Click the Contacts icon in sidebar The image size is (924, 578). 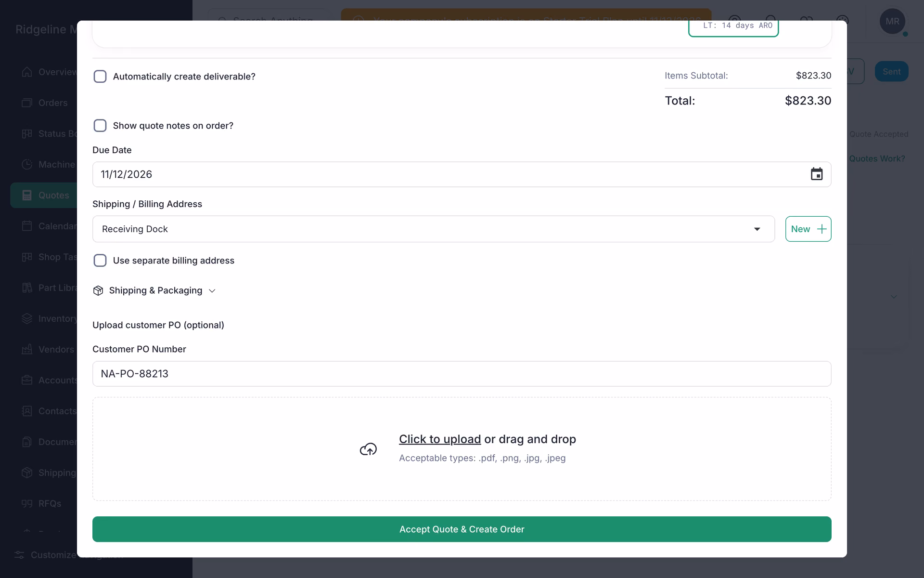27,411
